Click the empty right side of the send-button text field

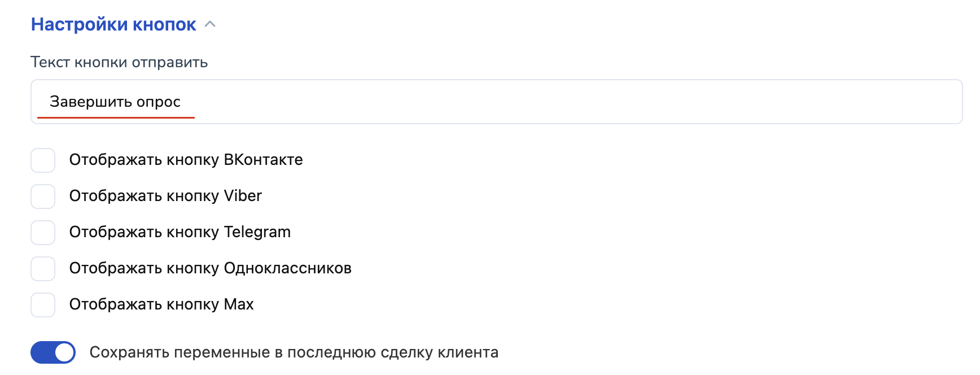coord(621,102)
